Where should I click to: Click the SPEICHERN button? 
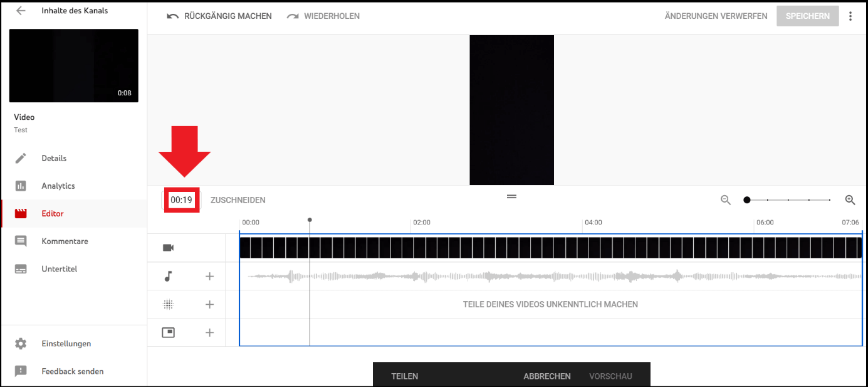(807, 16)
